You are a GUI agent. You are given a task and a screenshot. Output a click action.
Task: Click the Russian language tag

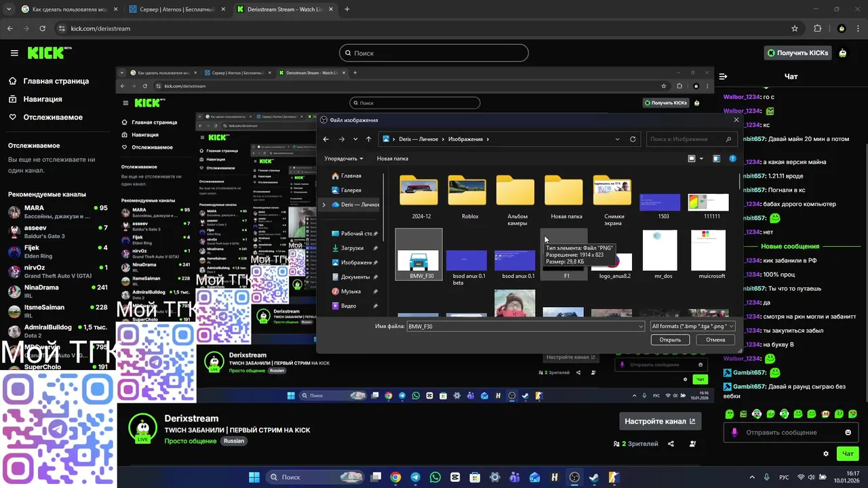click(234, 441)
